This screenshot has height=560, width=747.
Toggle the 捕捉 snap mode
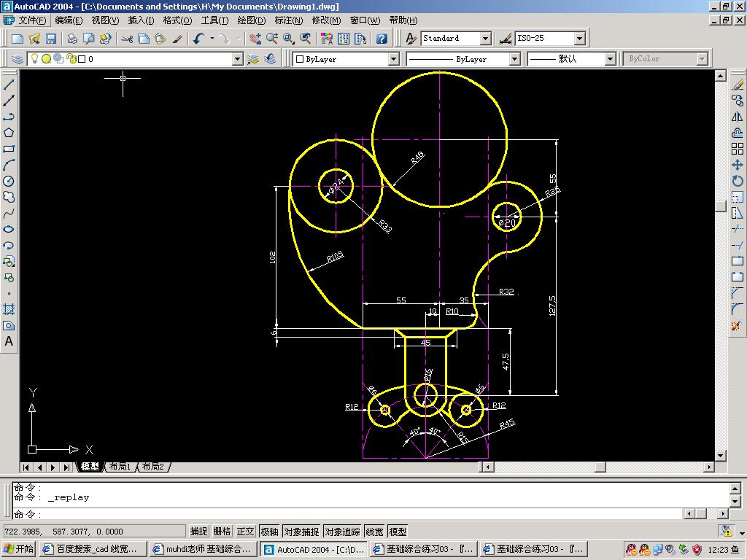[198, 532]
